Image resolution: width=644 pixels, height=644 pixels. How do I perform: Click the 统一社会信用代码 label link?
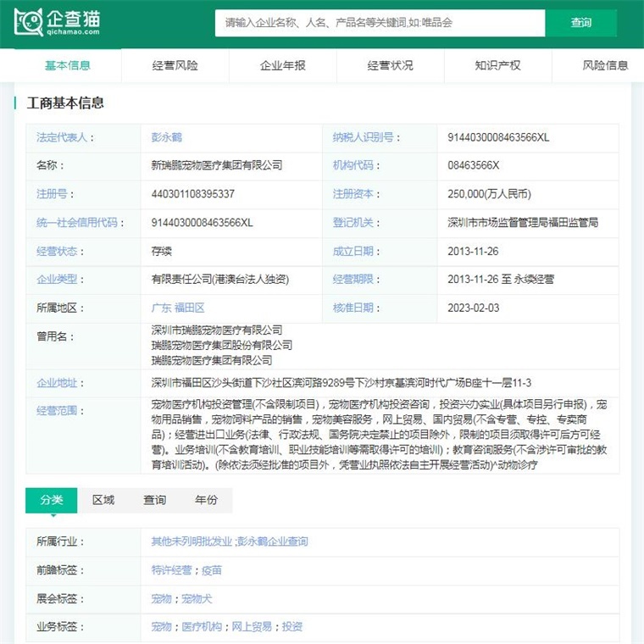(x=77, y=222)
